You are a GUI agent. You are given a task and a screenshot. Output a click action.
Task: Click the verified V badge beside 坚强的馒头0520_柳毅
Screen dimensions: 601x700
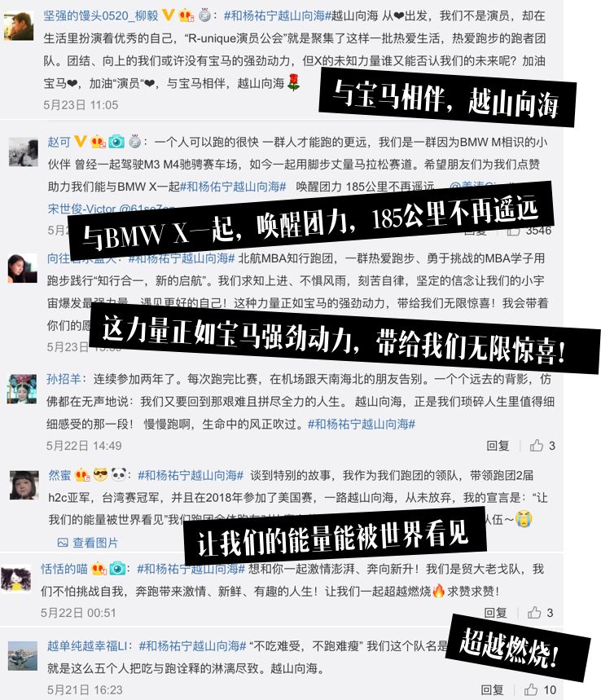[168, 15]
